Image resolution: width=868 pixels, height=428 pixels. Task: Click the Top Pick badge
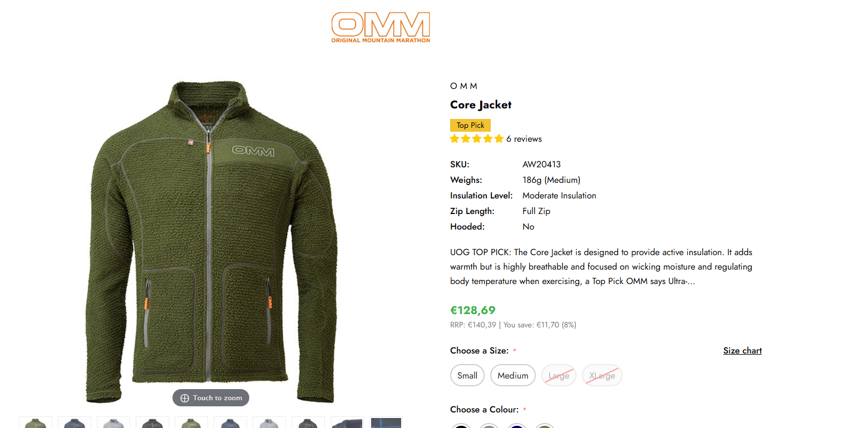(470, 125)
